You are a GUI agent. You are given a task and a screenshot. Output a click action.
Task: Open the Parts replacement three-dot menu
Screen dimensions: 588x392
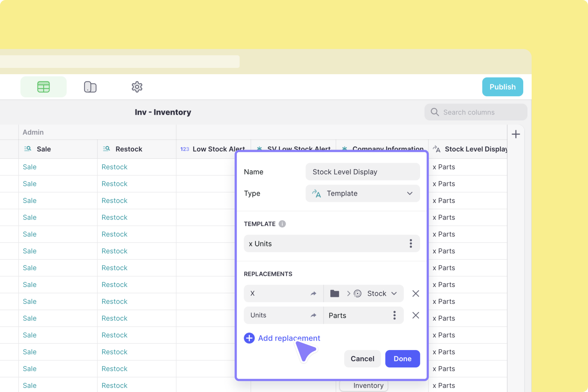394,315
